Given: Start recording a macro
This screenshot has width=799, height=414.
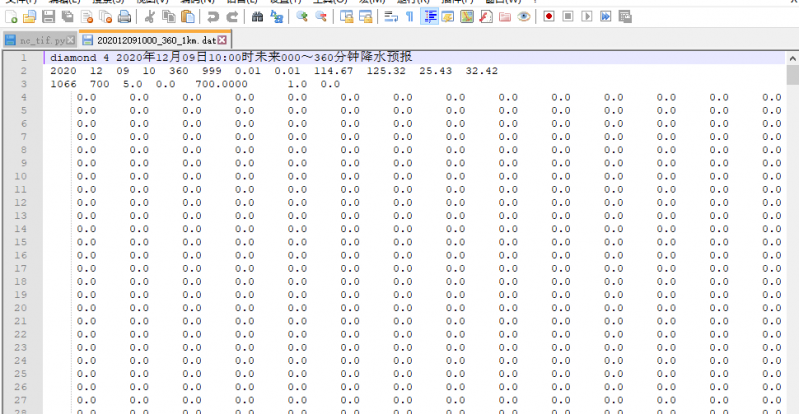Looking at the screenshot, I should pos(549,17).
